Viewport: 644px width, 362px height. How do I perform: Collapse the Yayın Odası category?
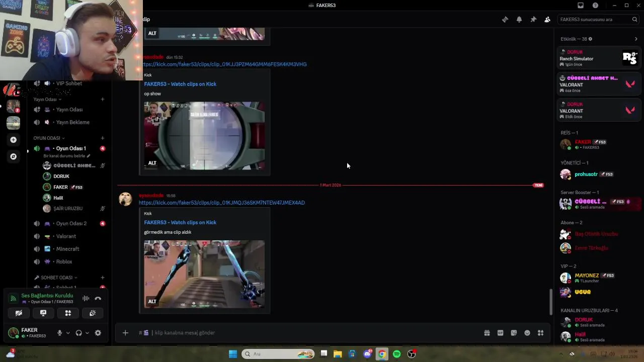[x=48, y=100]
